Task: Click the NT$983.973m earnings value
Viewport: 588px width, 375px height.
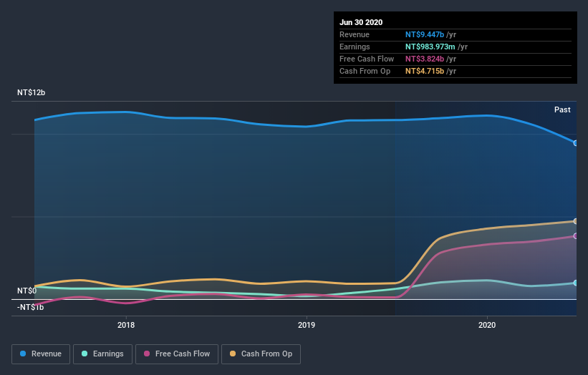Action: [430, 47]
